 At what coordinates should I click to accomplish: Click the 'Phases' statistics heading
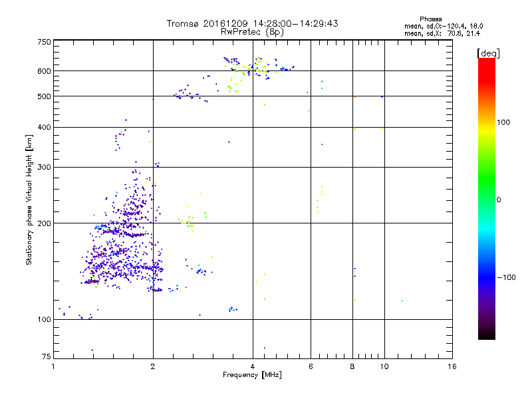430,19
